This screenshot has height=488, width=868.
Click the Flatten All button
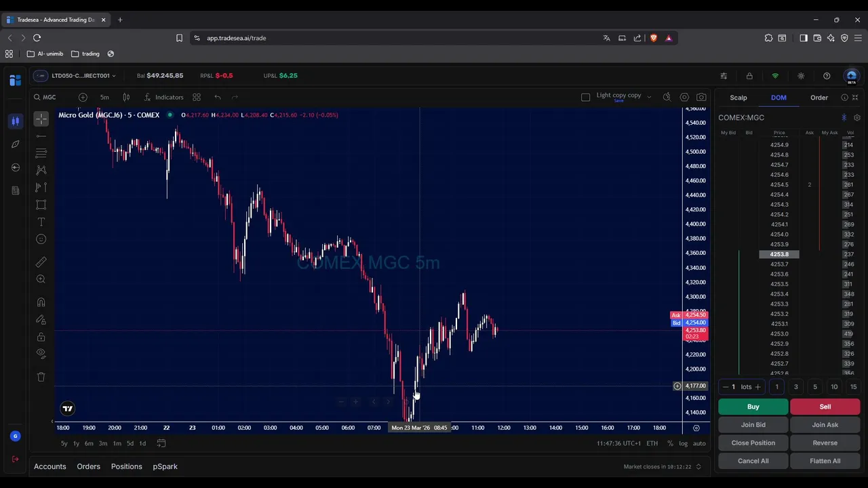click(825, 461)
